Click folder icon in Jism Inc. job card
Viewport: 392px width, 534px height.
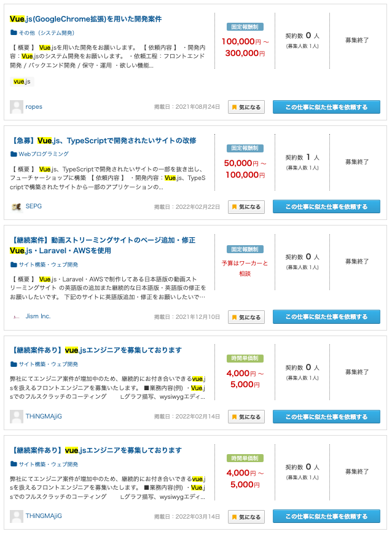tap(14, 264)
